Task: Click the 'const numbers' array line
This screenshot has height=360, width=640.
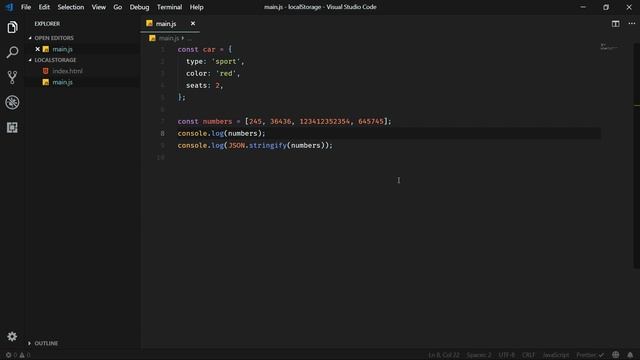Action: tap(284, 121)
